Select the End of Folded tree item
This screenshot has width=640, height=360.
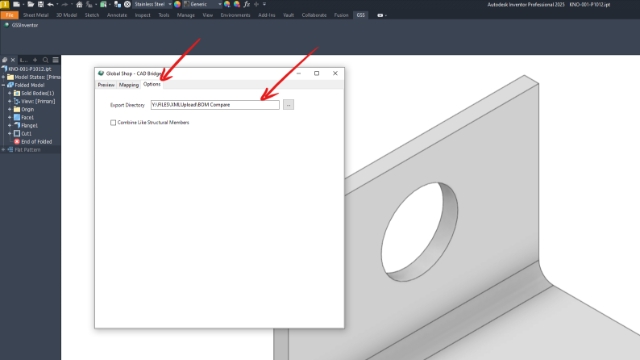coord(36,142)
